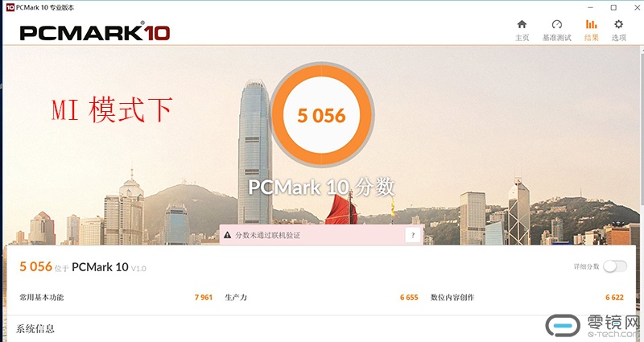Click the 系统信息 section heading
The width and height of the screenshot is (644, 342).
point(35,328)
